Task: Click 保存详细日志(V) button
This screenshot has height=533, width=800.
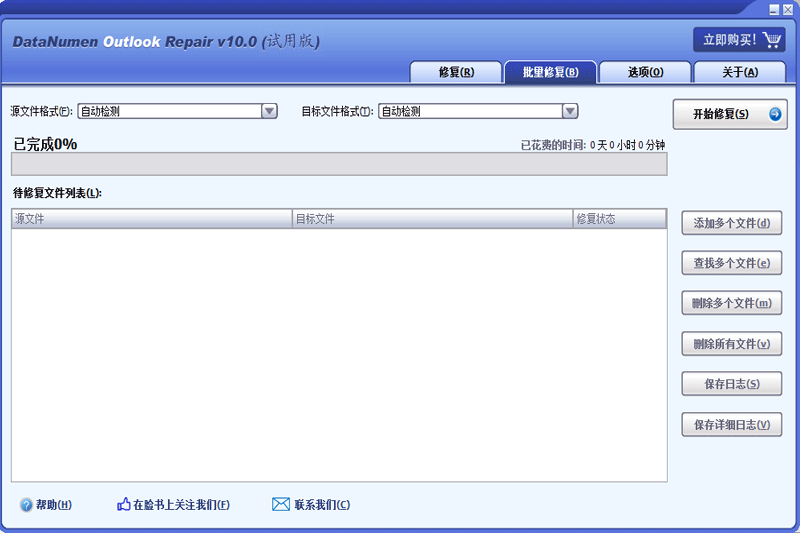Action: tap(732, 424)
